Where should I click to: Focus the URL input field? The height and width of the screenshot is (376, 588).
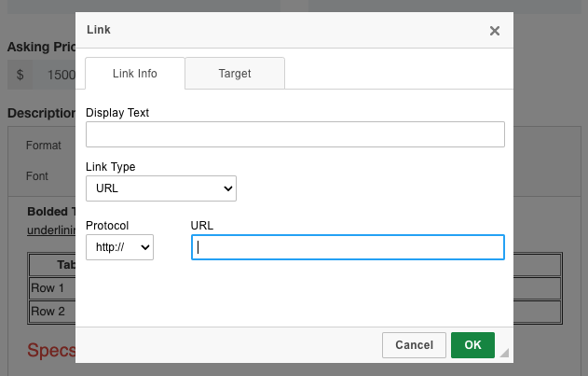[348, 247]
